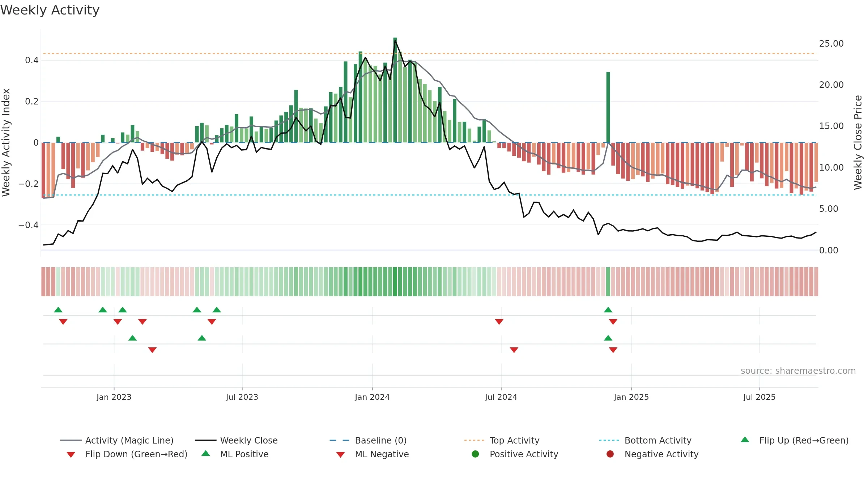Click the '−0.2' activity index tick label
The image size is (868, 488).
coord(29,184)
